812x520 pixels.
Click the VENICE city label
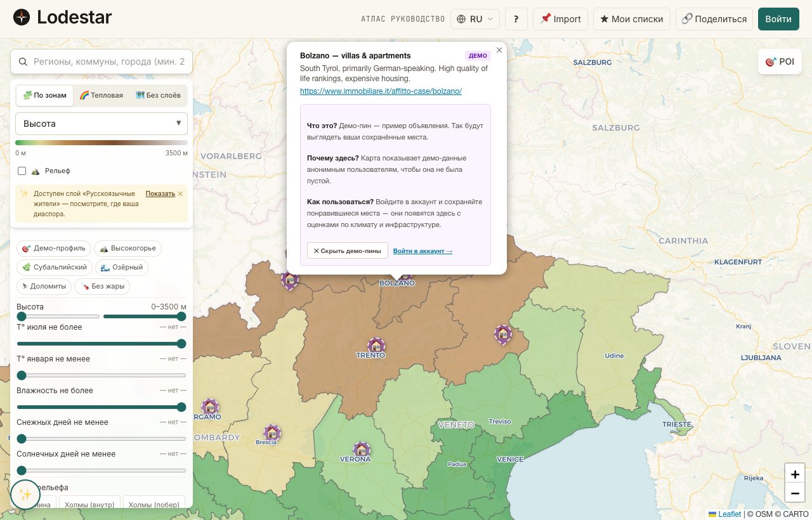[x=510, y=459]
